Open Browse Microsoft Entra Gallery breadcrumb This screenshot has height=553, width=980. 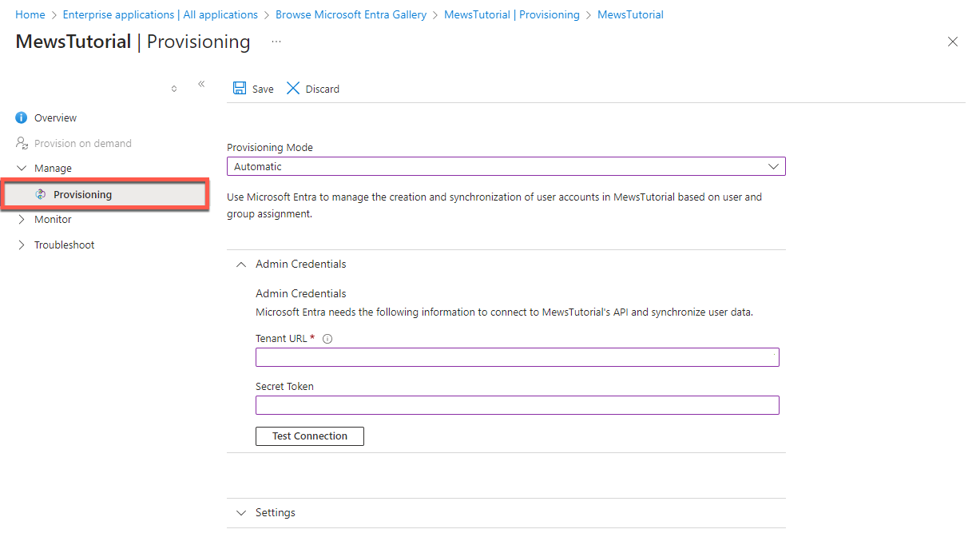click(x=351, y=14)
